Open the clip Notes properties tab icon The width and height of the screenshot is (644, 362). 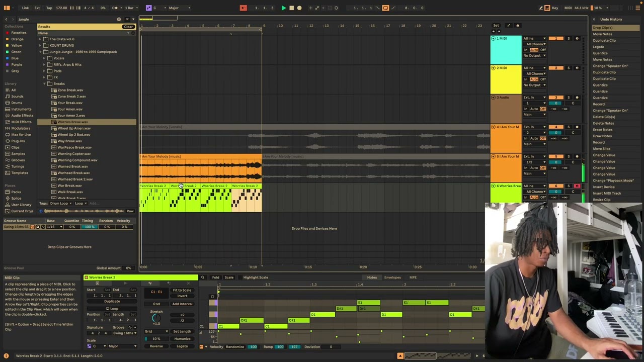(x=97, y=284)
